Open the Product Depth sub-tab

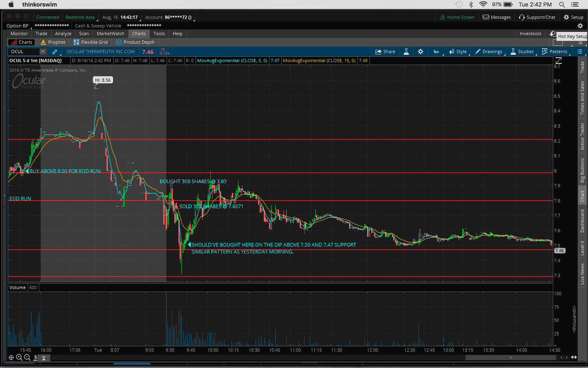pos(135,42)
